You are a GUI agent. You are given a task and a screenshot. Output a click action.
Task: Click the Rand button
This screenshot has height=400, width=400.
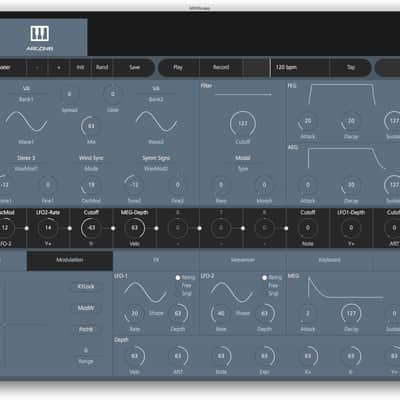102,67
